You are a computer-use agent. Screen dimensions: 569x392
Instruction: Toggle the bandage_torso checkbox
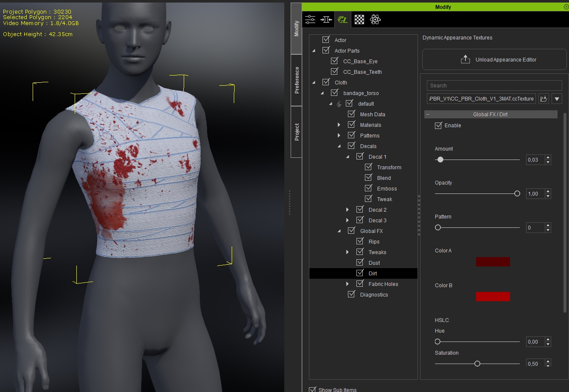pyautogui.click(x=334, y=92)
